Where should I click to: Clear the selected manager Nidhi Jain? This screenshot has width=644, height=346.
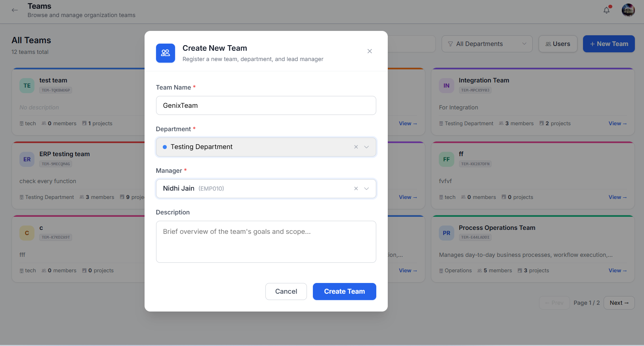point(356,189)
